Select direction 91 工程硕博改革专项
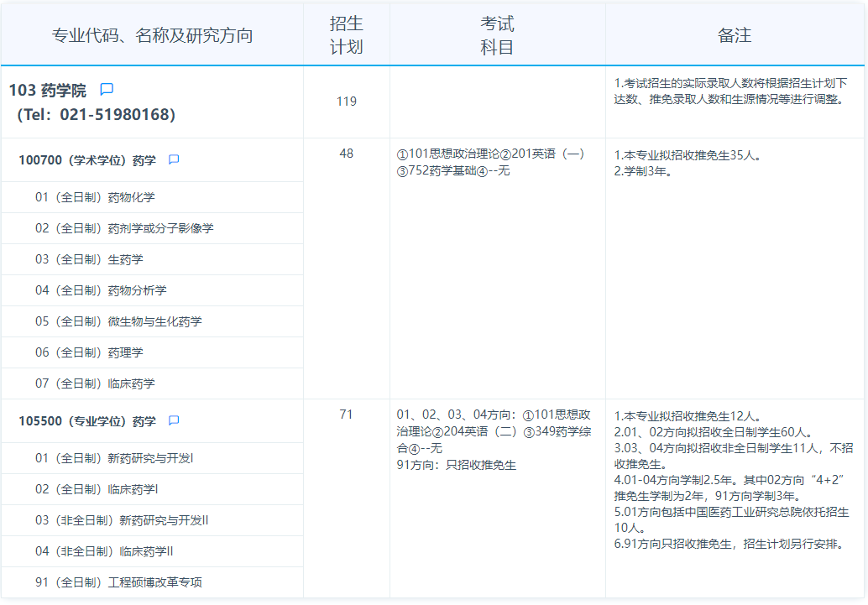The height and width of the screenshot is (605, 868). (x=118, y=582)
